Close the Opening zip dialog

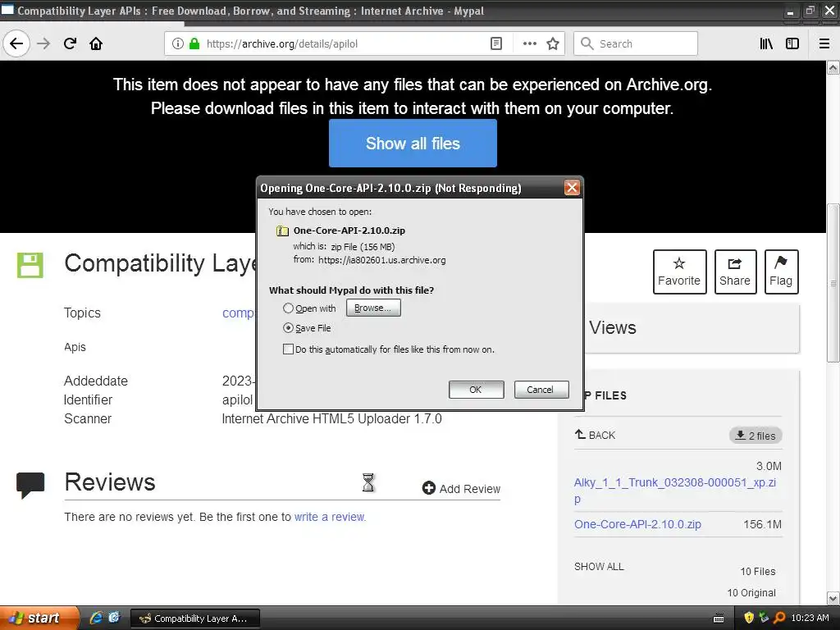pyautogui.click(x=572, y=188)
